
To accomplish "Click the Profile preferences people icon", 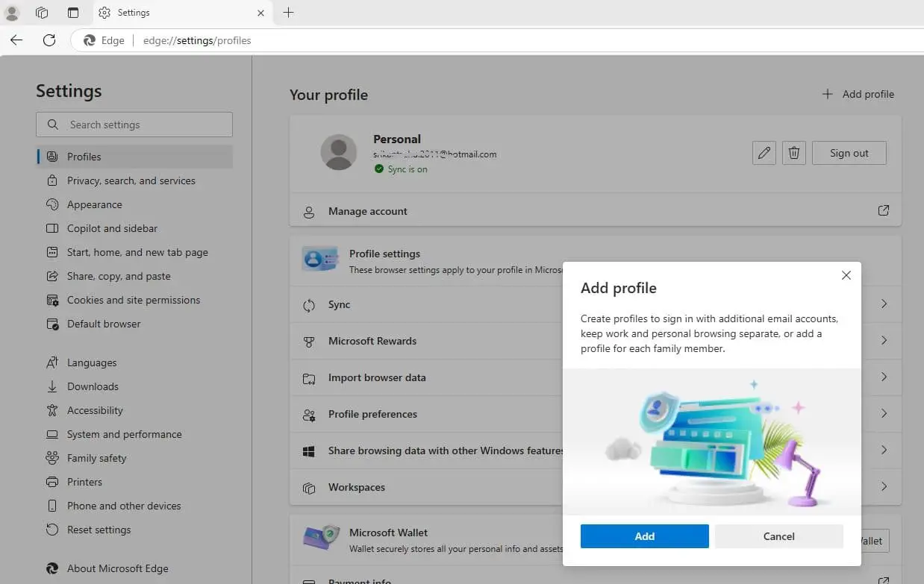I will pos(309,415).
